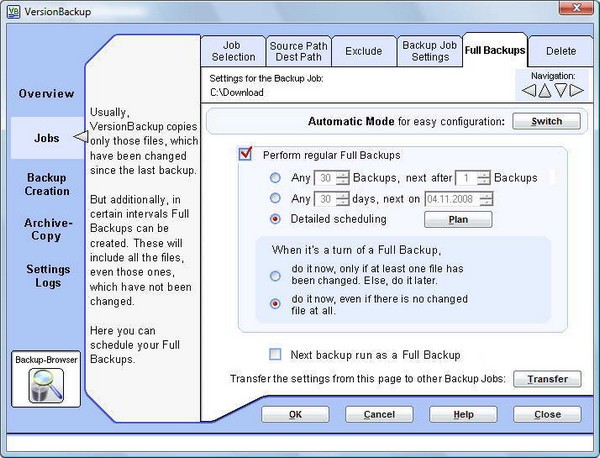
Task: Choose the Any 30 days radio option
Action: [275, 198]
